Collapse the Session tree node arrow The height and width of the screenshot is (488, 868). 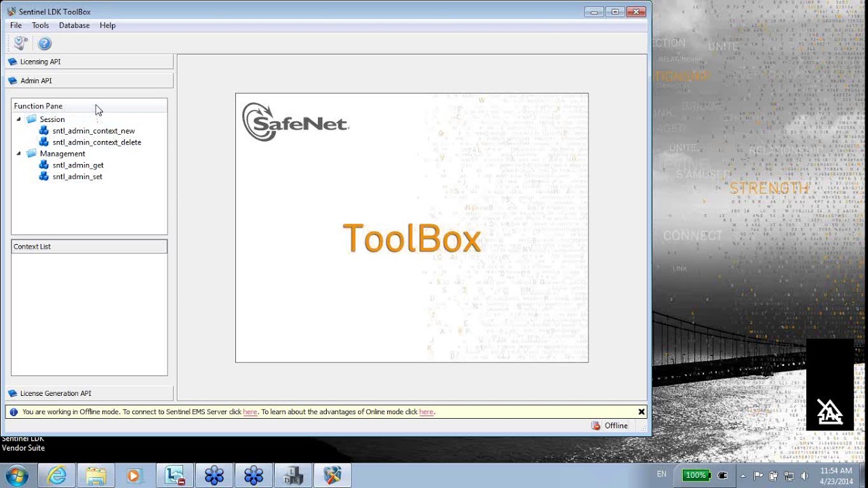click(19, 119)
